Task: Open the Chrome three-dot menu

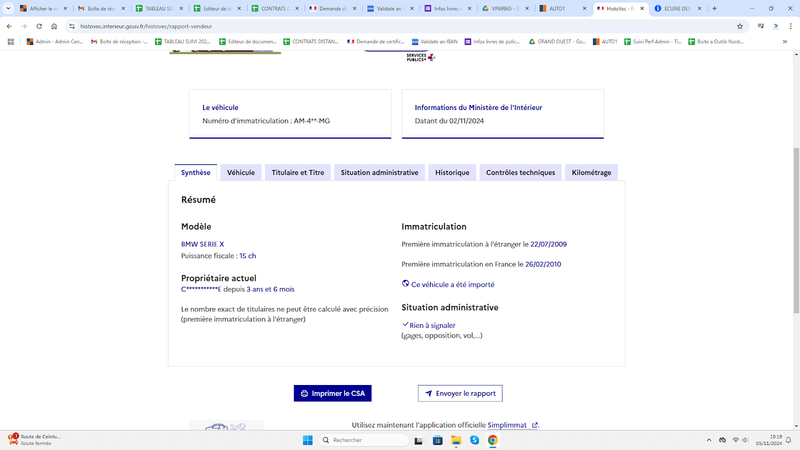Action: coord(790,26)
